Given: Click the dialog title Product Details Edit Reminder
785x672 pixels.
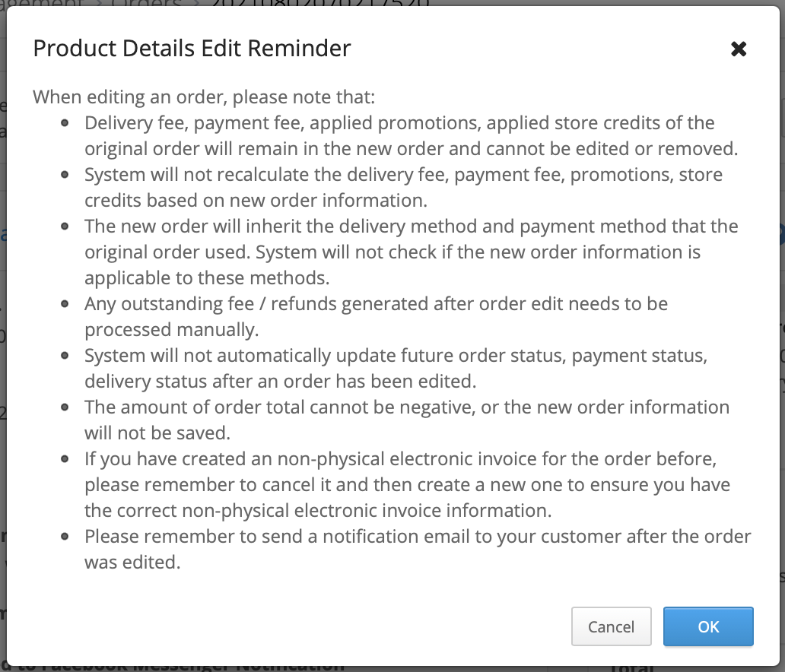Looking at the screenshot, I should [191, 48].
